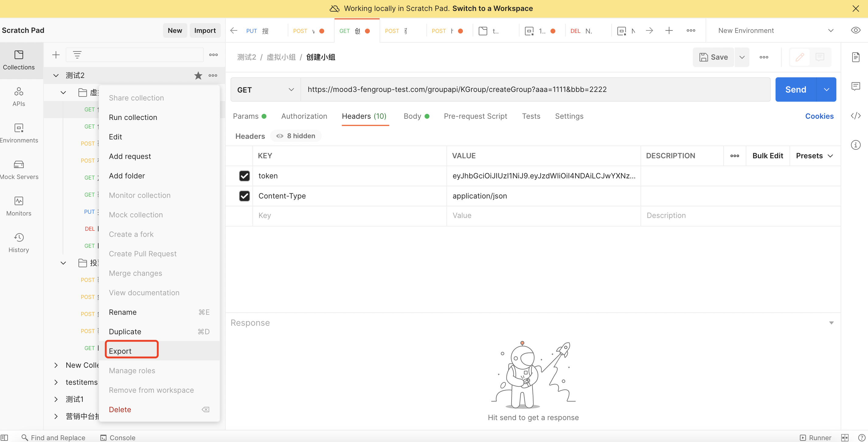Viewport: 868px width, 442px height.
Task: Switch to the Body tab
Action: click(412, 116)
